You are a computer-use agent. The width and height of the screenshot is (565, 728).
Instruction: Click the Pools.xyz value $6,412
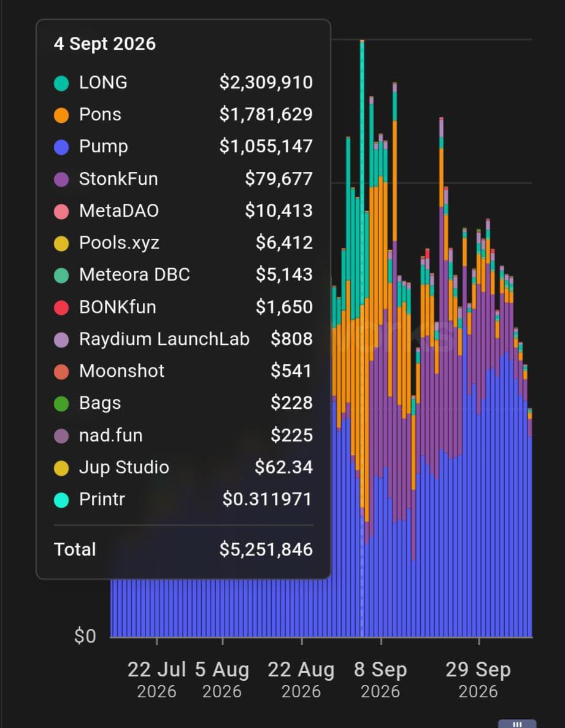point(285,243)
